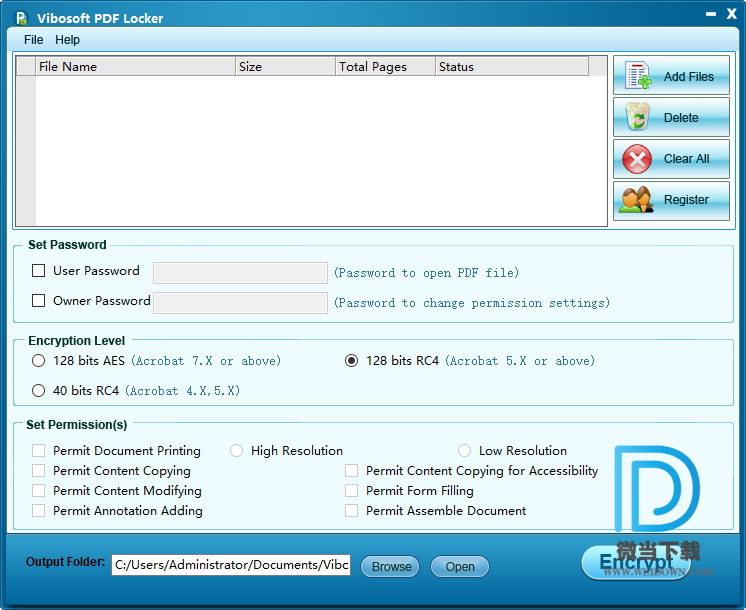Check Permit Assemble Document

point(352,511)
